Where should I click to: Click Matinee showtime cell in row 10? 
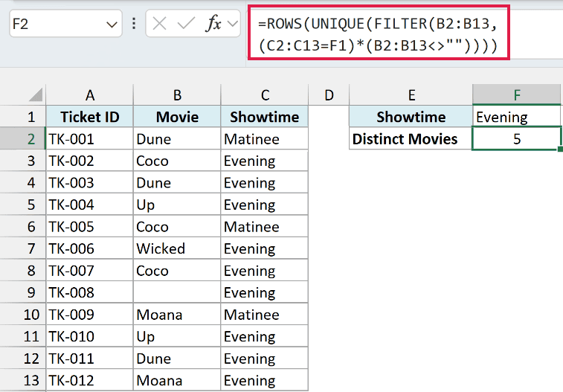pyautogui.click(x=265, y=315)
